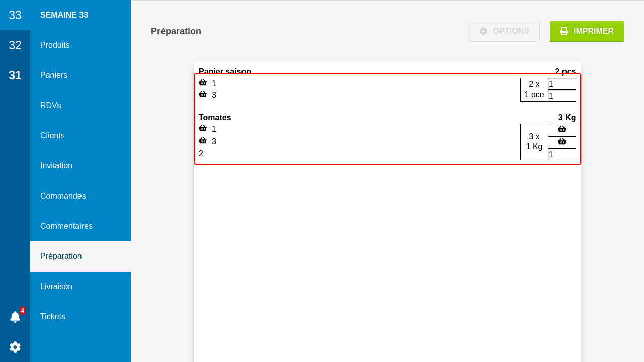Click basket icon beside 3 under Tomates
Image resolution: width=644 pixels, height=362 pixels.
(203, 141)
